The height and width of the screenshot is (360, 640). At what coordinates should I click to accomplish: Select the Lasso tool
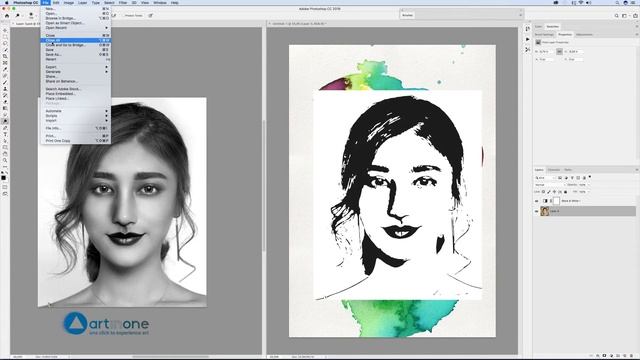5,43
